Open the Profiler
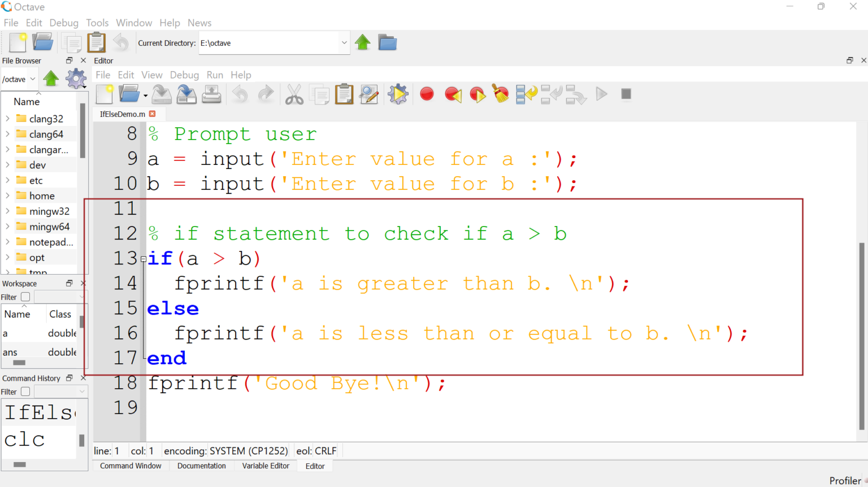 [844, 481]
